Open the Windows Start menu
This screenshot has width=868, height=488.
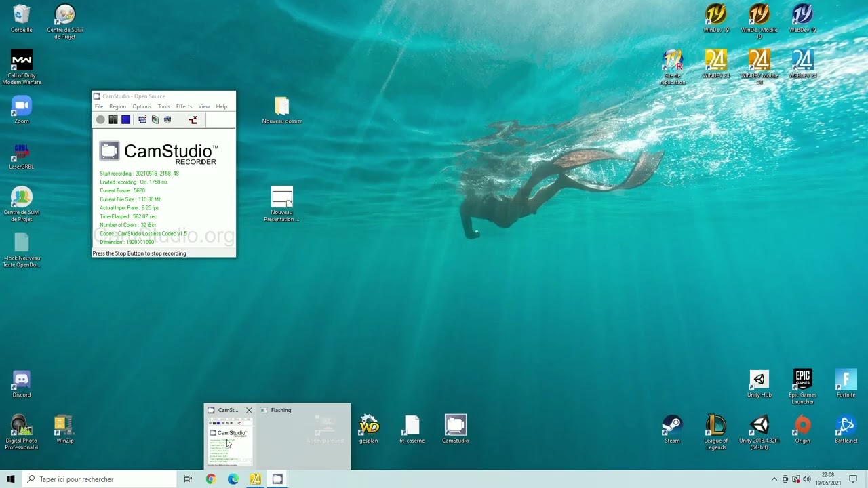[x=11, y=479]
